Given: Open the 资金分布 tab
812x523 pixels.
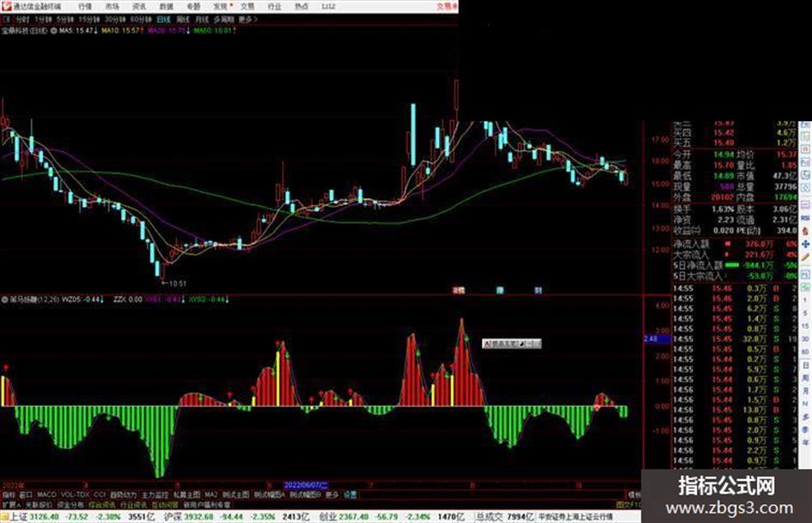Looking at the screenshot, I should [x=71, y=504].
